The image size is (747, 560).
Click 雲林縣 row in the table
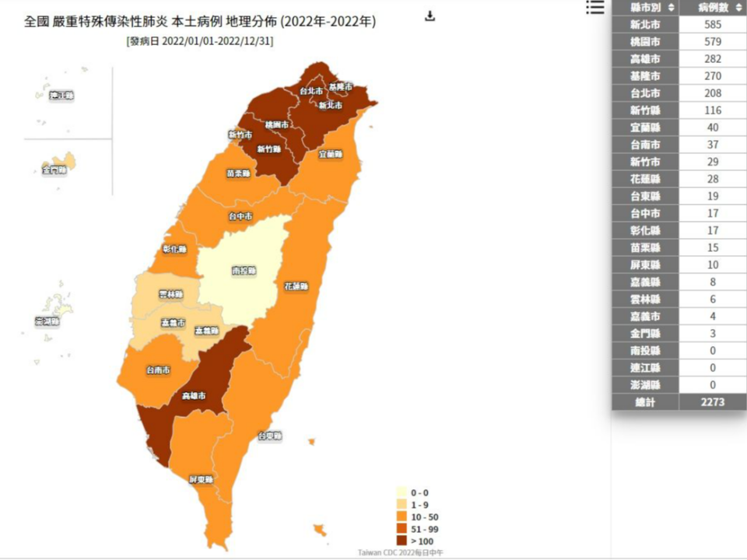point(679,299)
